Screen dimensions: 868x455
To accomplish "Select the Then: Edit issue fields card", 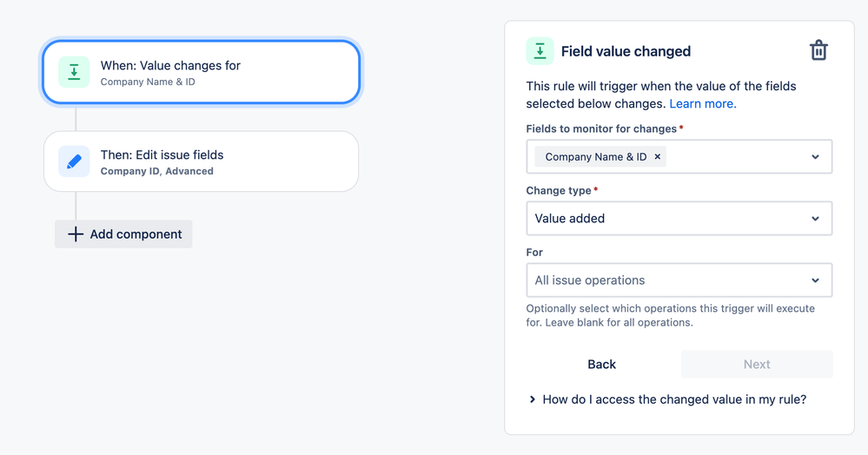I will (201, 162).
